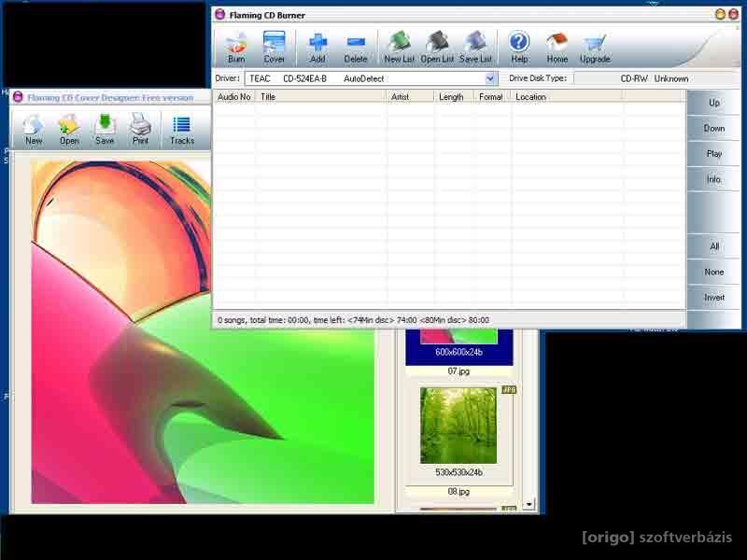
Task: Show track Info in CD Burner
Action: pyautogui.click(x=713, y=179)
